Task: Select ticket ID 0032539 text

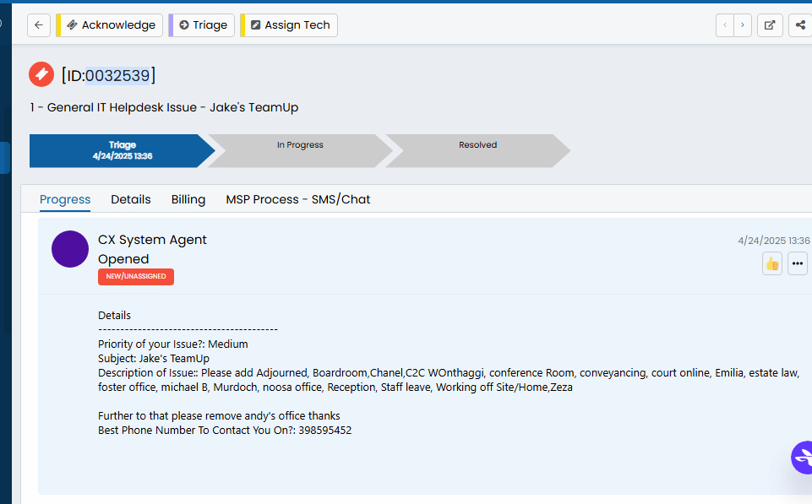Action: [x=117, y=75]
